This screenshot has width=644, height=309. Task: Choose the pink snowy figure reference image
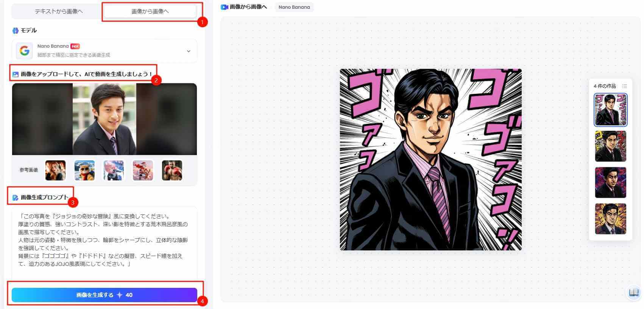[114, 170]
